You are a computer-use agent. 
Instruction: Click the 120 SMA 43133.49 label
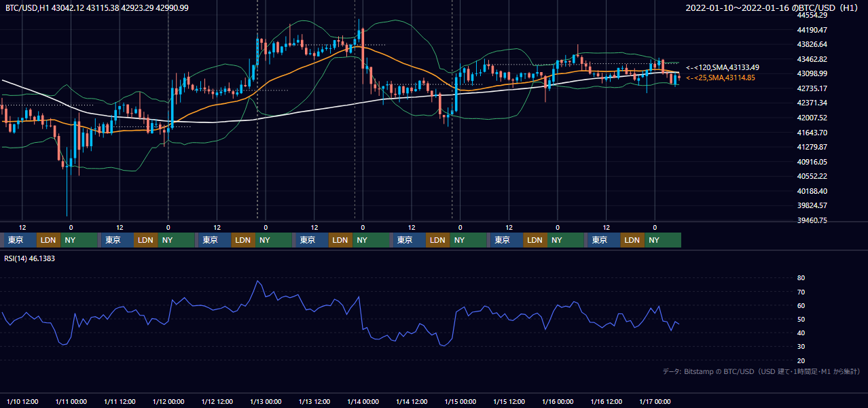723,67
